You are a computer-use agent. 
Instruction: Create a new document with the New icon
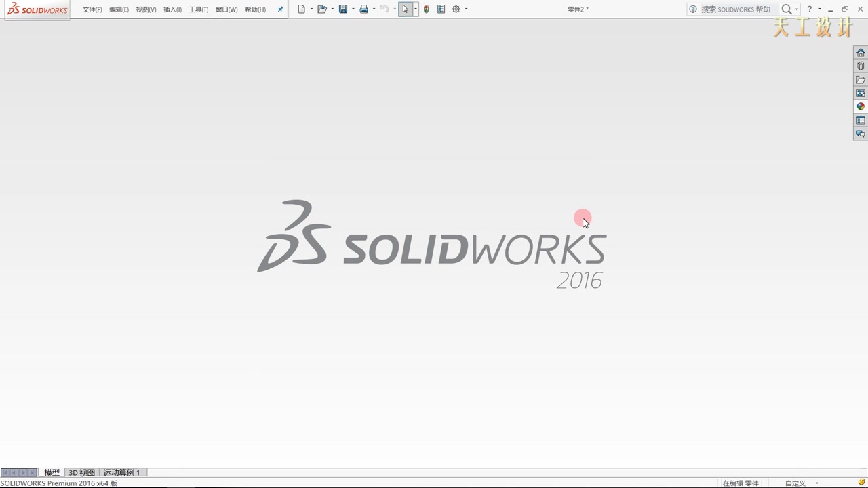(x=302, y=9)
